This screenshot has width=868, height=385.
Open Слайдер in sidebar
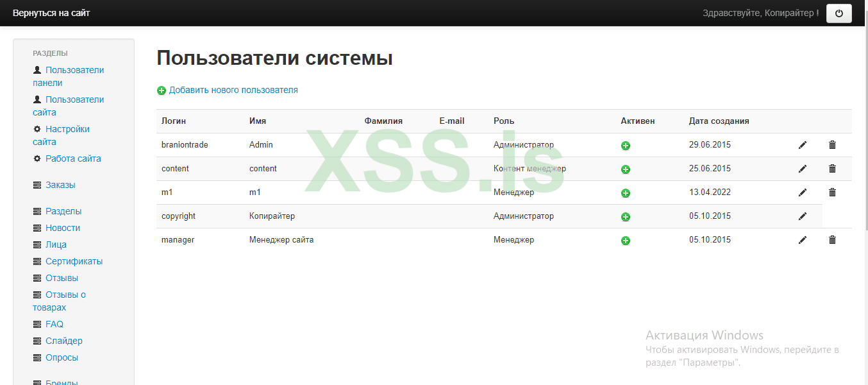[64, 341]
